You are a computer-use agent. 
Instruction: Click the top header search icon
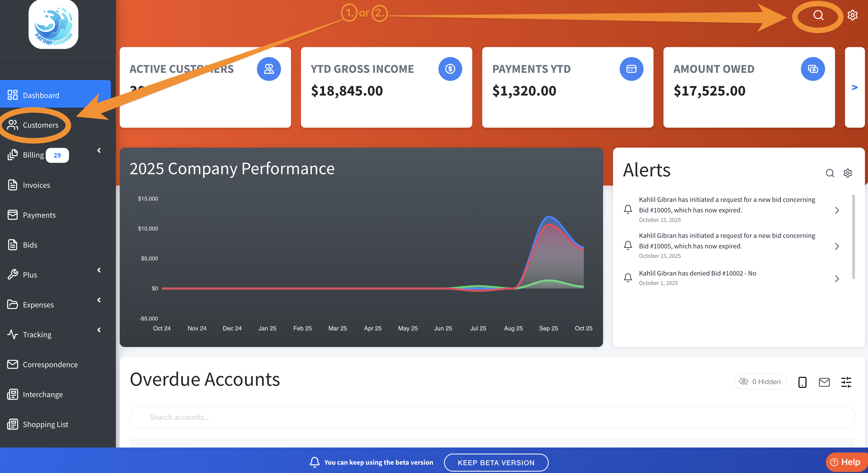pos(818,15)
